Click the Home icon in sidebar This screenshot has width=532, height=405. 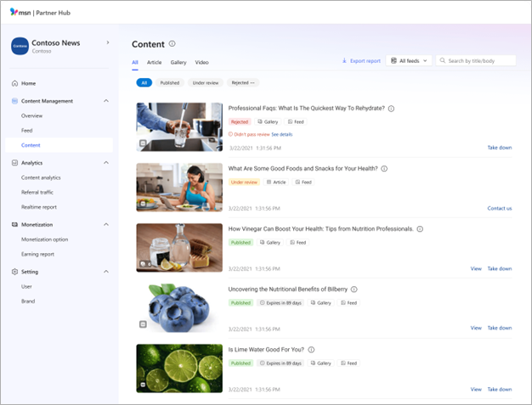coord(14,83)
